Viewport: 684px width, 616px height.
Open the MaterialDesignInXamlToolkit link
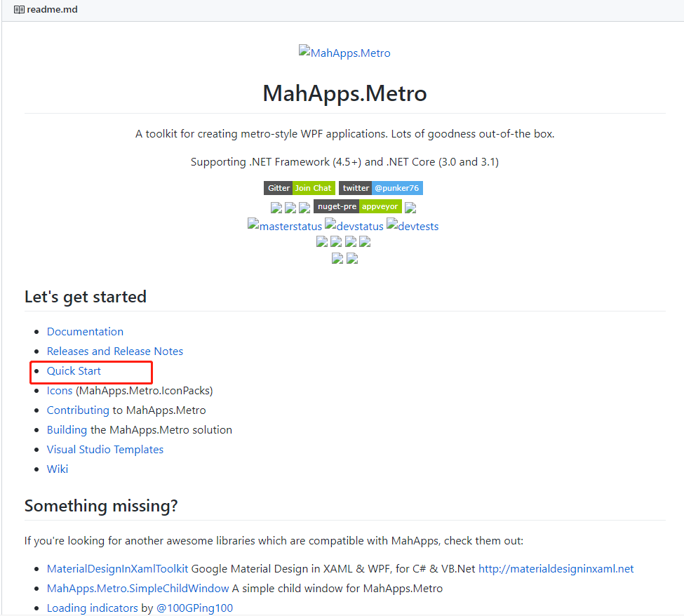point(117,569)
